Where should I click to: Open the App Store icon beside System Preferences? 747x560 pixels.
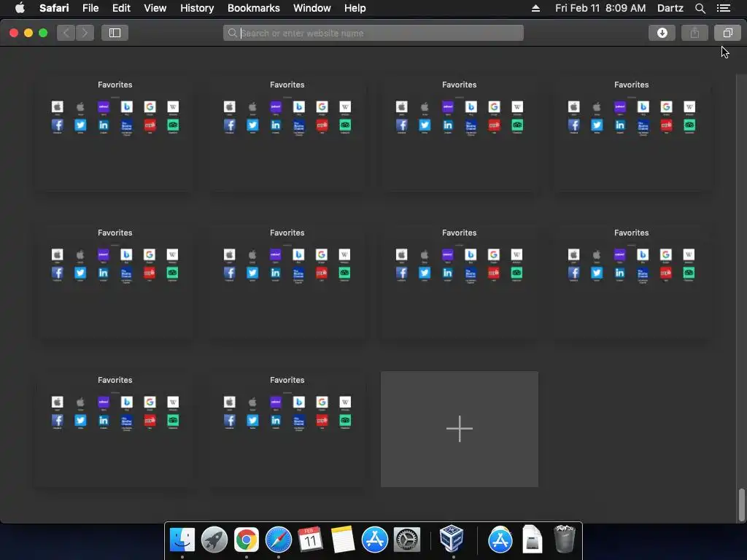tap(375, 540)
